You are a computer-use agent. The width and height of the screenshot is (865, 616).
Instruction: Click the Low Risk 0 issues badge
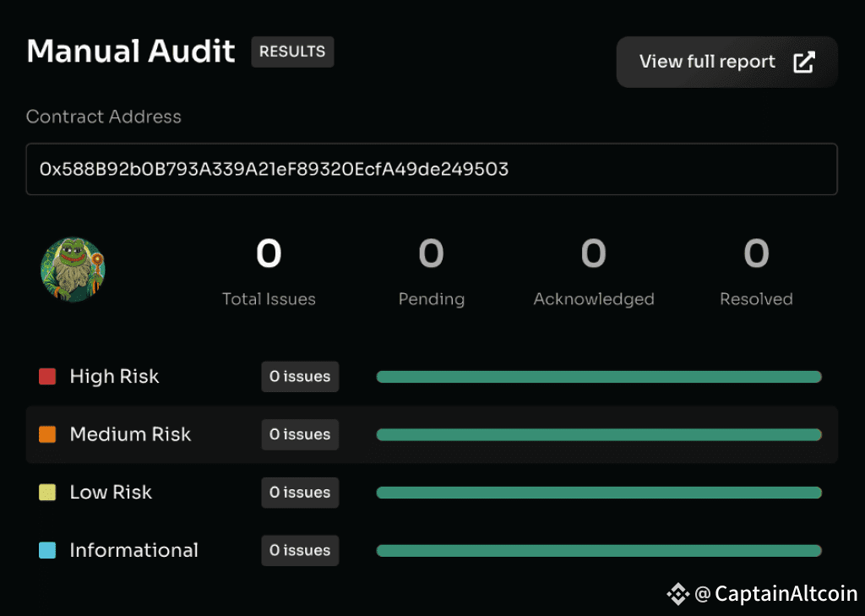300,493
